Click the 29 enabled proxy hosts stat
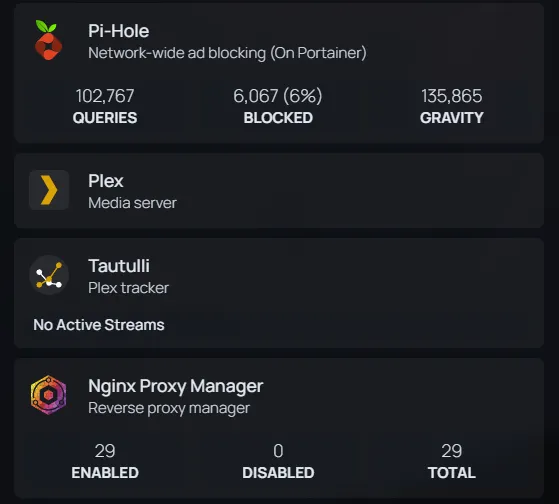 tap(105, 462)
